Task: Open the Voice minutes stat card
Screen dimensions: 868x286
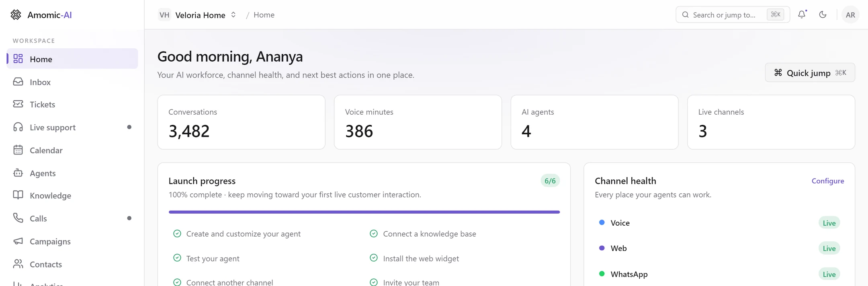Action: coord(418,122)
